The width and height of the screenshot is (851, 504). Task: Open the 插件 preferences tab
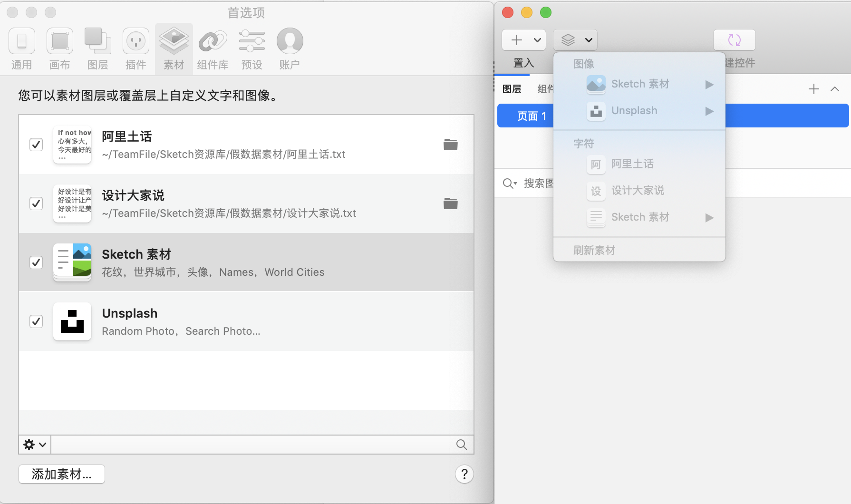click(136, 49)
